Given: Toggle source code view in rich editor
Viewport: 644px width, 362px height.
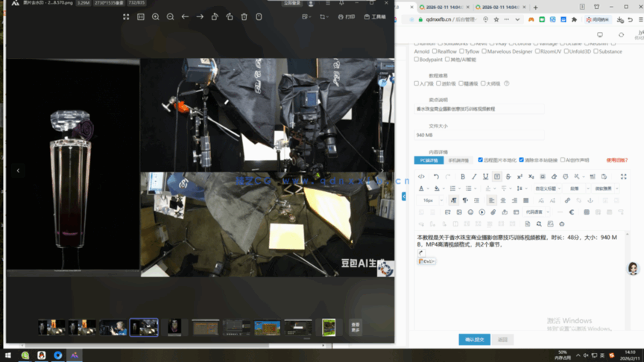Looking at the screenshot, I should 421,177.
